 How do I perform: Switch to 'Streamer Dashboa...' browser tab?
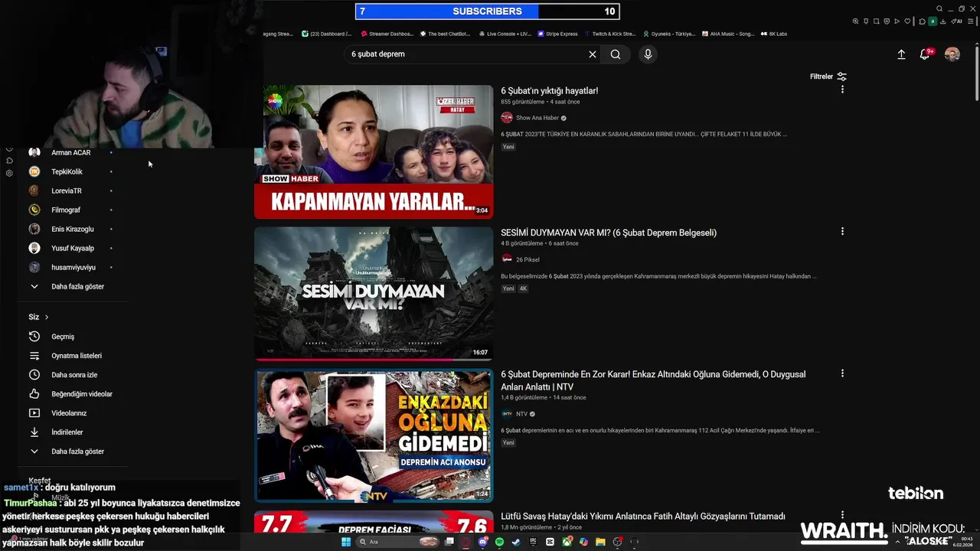coord(387,34)
